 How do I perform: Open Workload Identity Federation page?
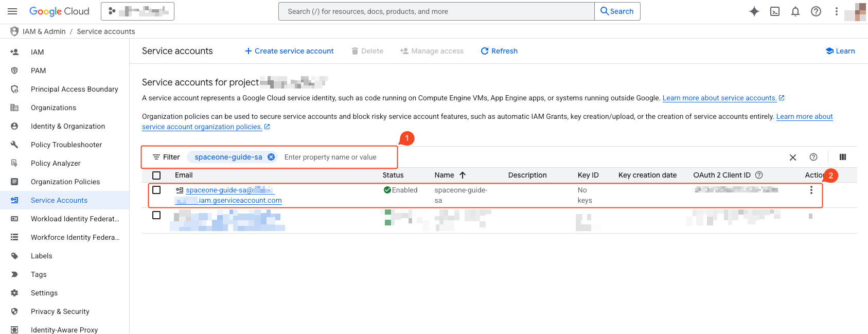point(75,219)
